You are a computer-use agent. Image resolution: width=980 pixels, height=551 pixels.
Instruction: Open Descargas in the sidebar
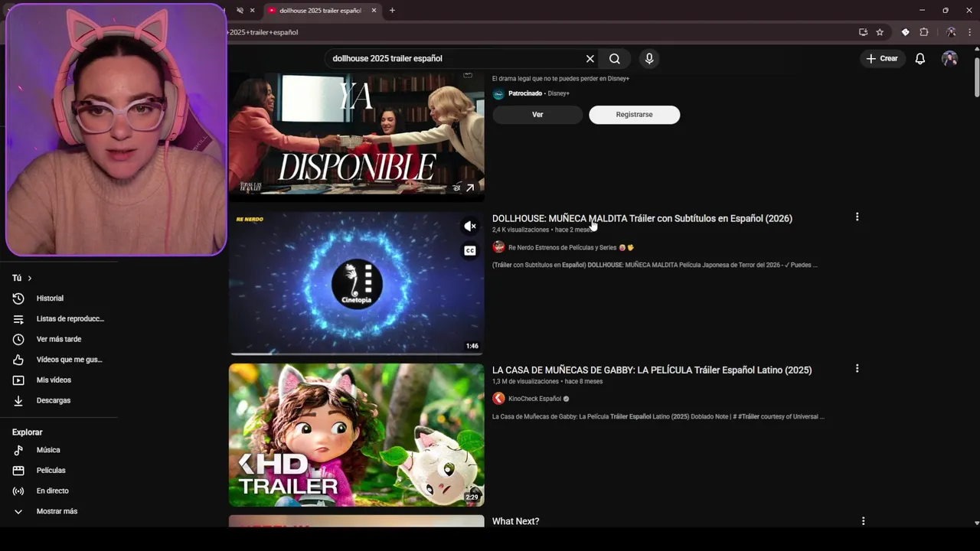[59, 400]
